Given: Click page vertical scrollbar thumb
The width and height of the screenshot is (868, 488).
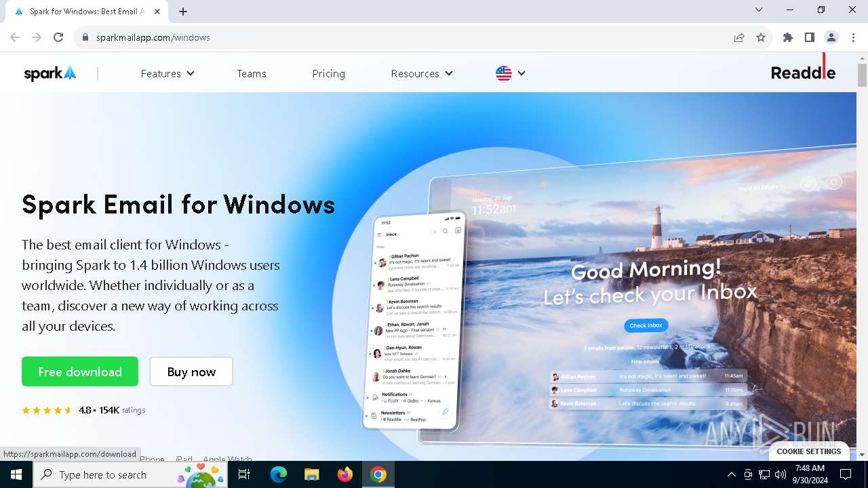Looking at the screenshot, I should tap(862, 75).
